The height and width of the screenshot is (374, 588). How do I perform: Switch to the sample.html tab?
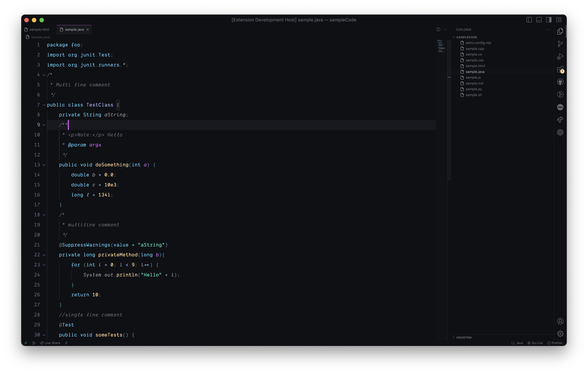click(x=39, y=30)
